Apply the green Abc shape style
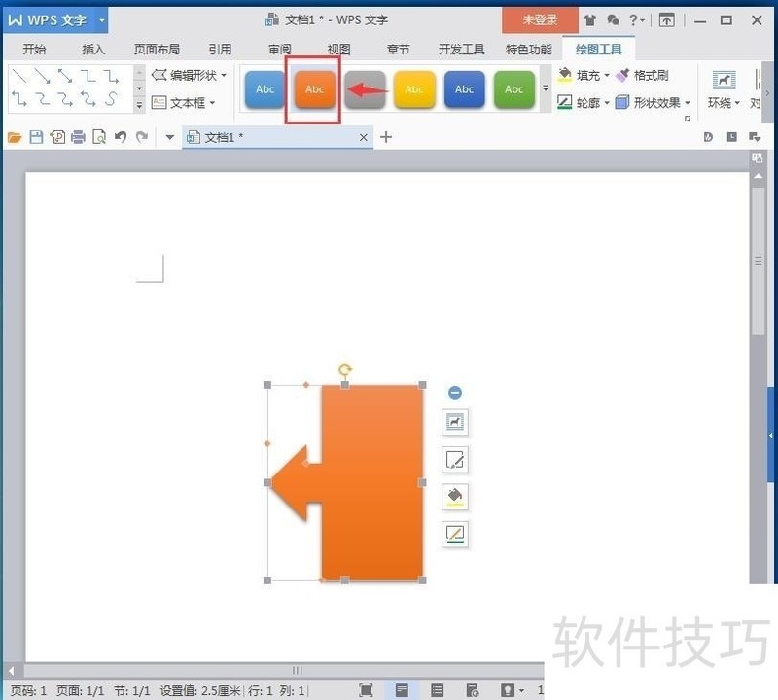The image size is (778, 700). pyautogui.click(x=514, y=89)
